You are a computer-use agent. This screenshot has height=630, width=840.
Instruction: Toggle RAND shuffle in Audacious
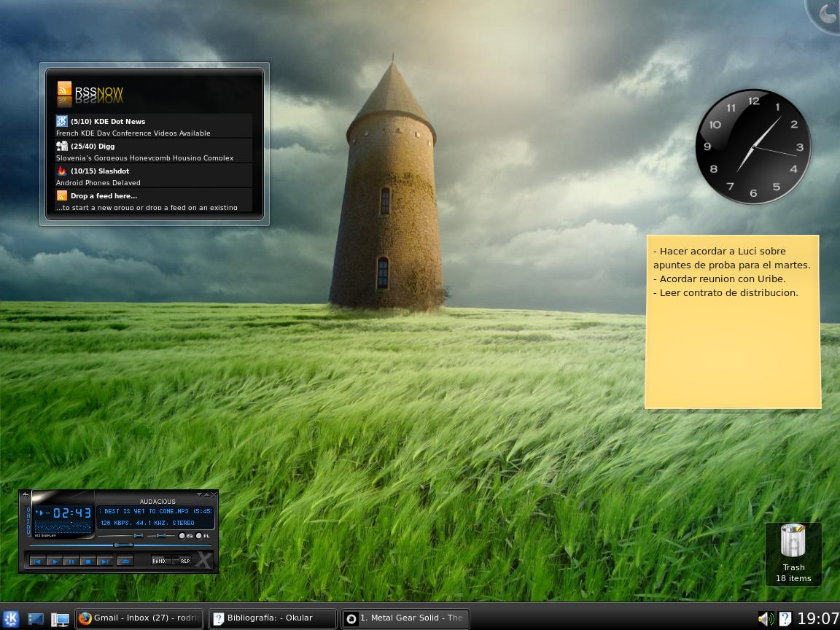point(161,561)
